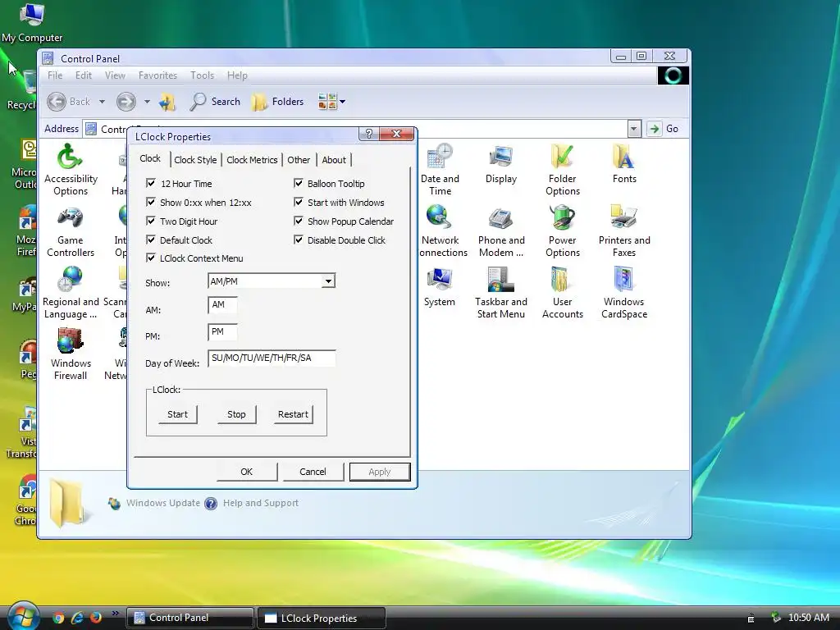
Task: Click Cancel in LClock Properties
Action: (313, 472)
